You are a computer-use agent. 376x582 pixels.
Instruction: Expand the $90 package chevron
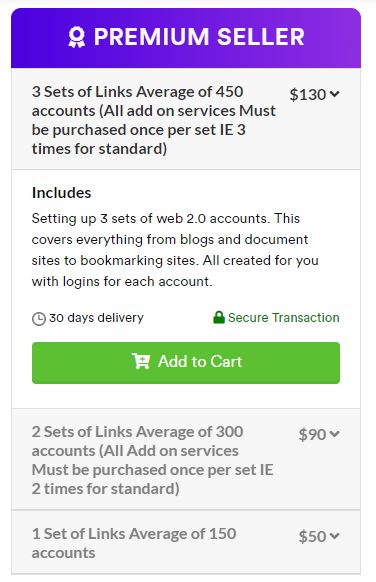coord(334,434)
